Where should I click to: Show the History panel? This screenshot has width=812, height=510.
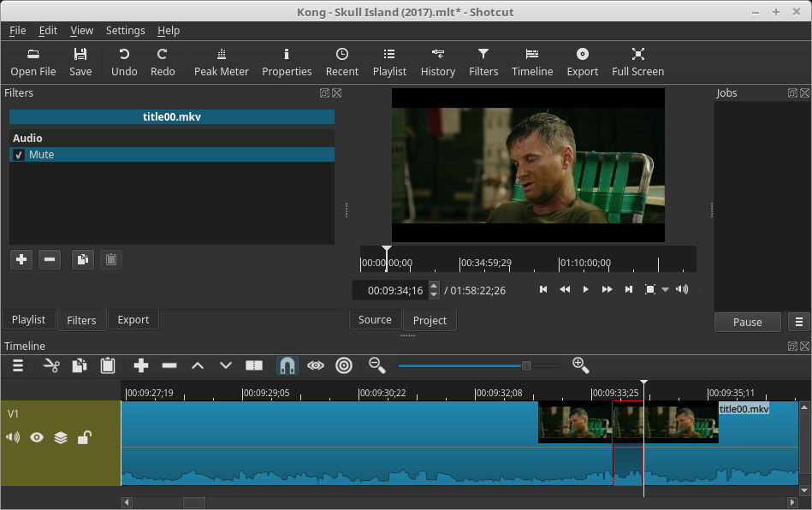[x=437, y=62]
